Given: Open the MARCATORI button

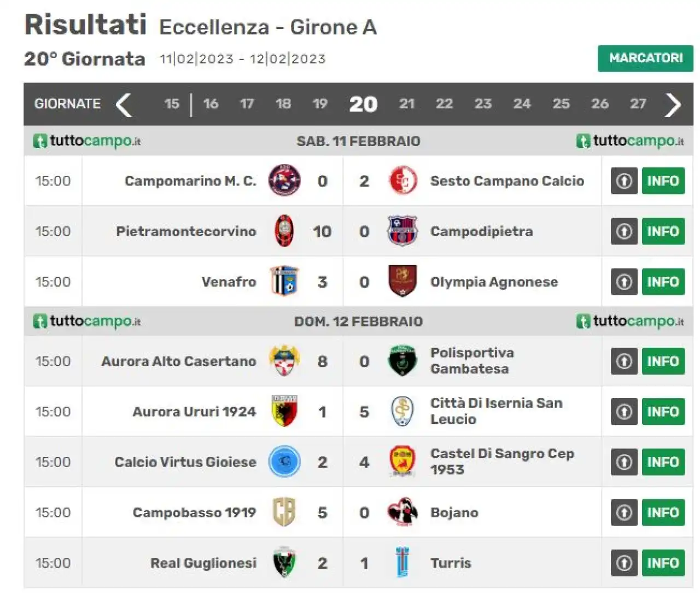Looking at the screenshot, I should (645, 58).
